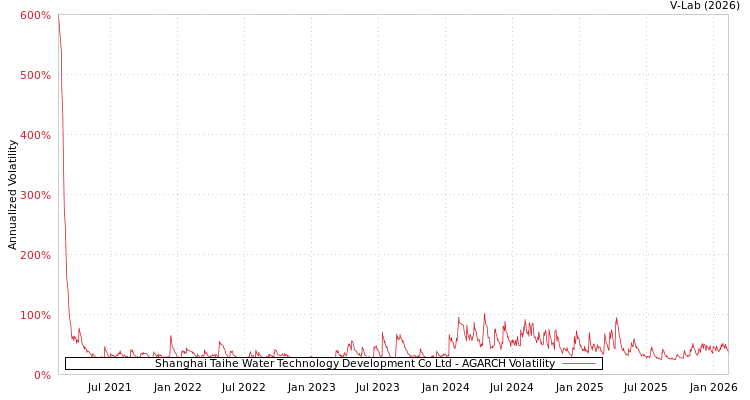Click the Shanghai Taihe AGARCH Volatility legend text
Image resolution: width=750 pixels, height=400 pixels.
click(355, 364)
